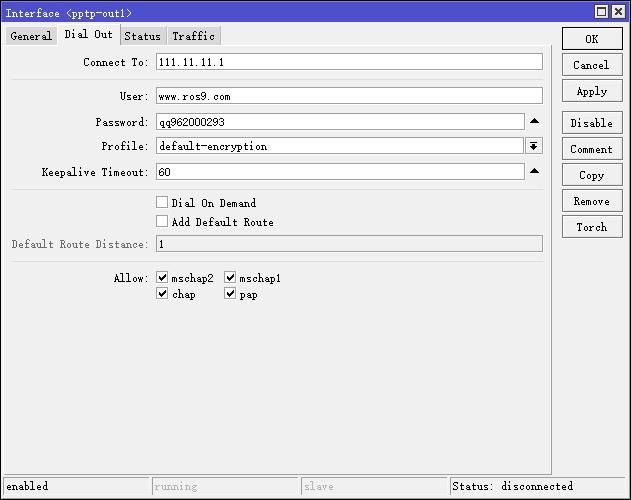Image resolution: width=631 pixels, height=500 pixels.
Task: Uncheck mschap2 authentication
Action: point(163,278)
